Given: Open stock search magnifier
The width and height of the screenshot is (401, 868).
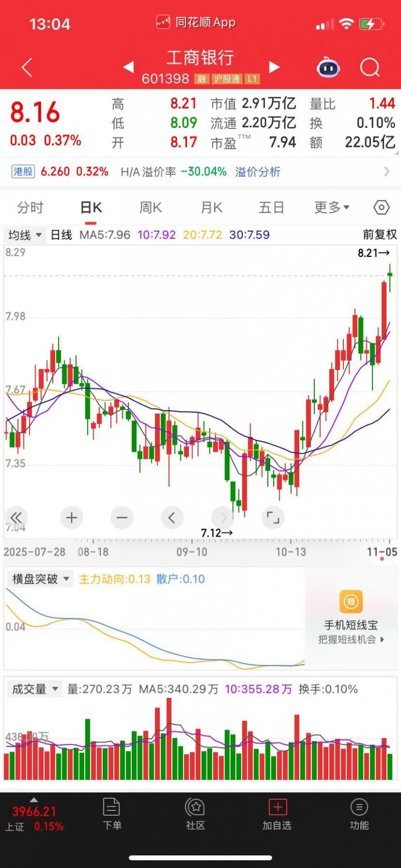Looking at the screenshot, I should point(370,67).
